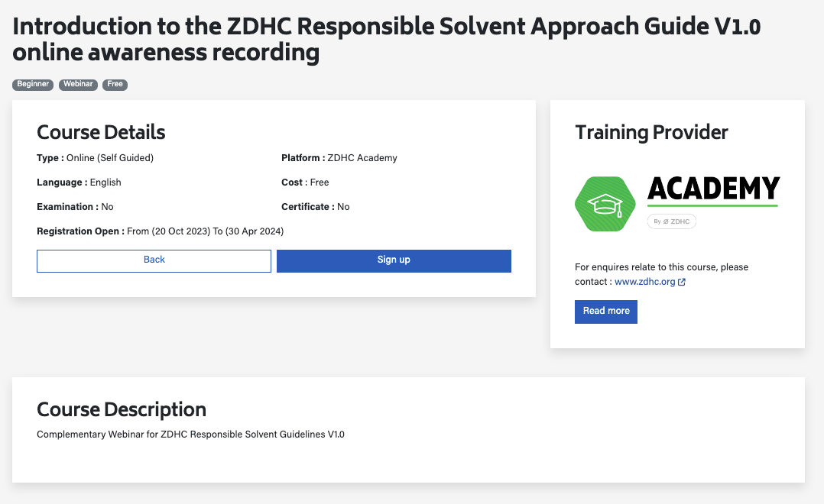Click the ACADEMY logo text
The height and width of the screenshot is (504, 824).
click(x=714, y=190)
